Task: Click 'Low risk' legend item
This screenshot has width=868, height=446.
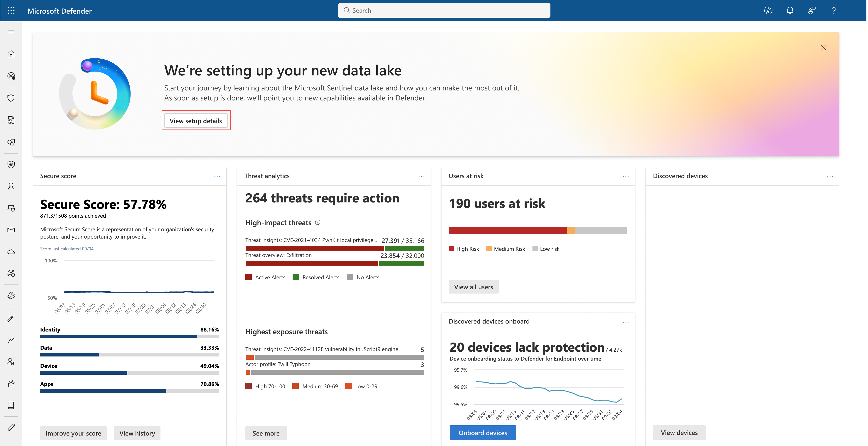Action: point(546,249)
